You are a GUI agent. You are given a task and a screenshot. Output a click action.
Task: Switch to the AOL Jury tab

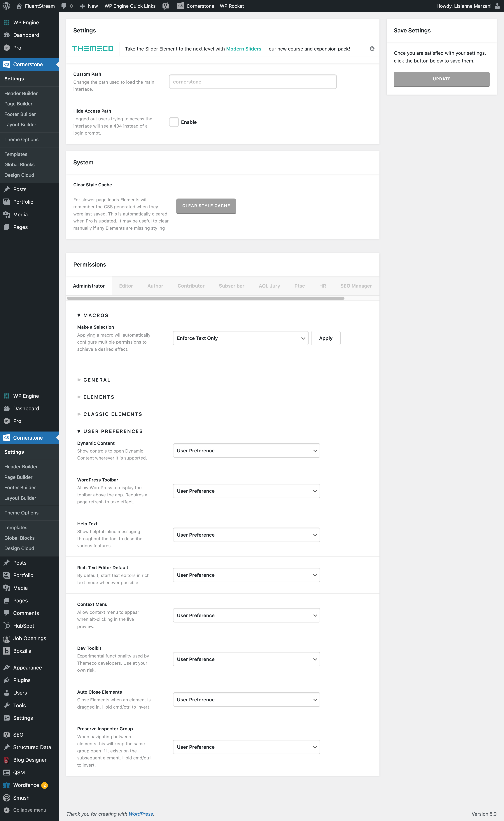(269, 286)
